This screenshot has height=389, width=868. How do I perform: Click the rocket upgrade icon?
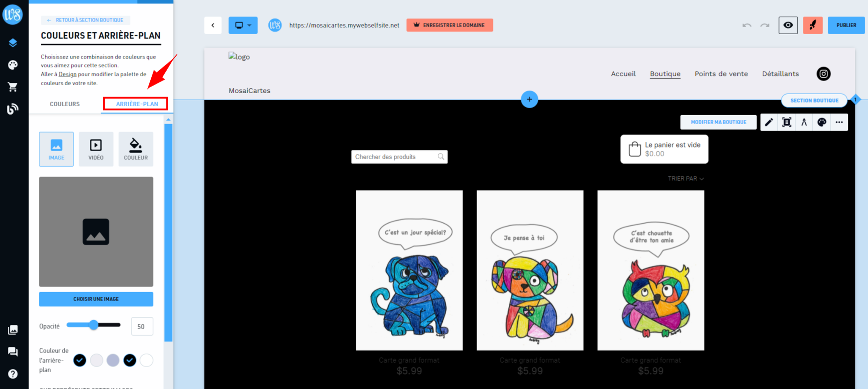point(813,25)
